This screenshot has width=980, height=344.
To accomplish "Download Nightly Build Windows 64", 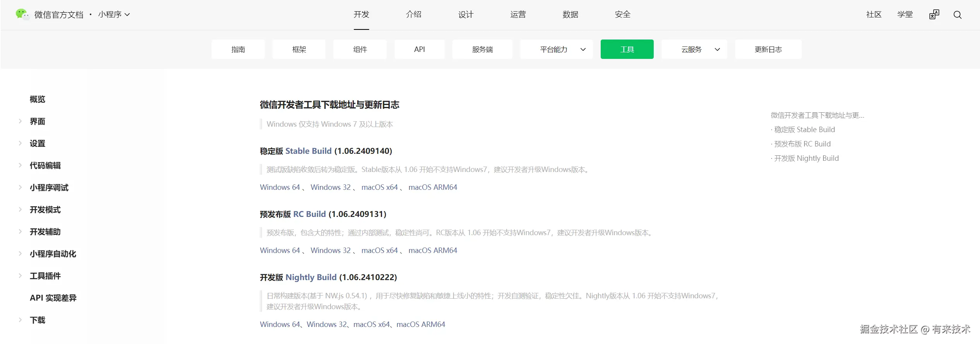I will [x=280, y=324].
